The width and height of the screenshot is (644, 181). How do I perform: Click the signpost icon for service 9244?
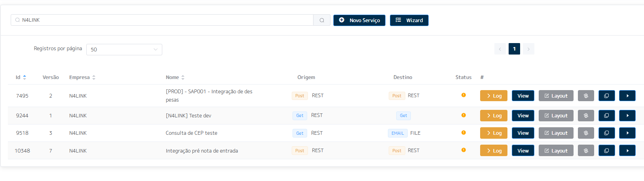(586, 115)
